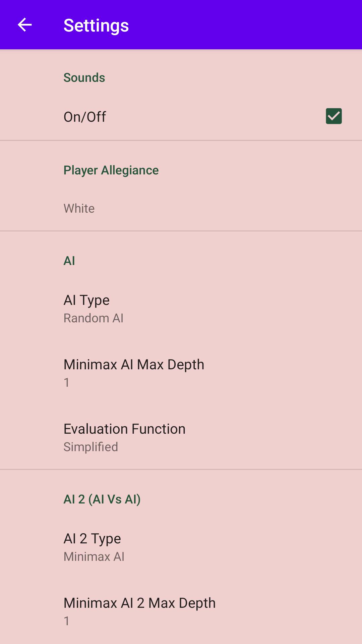This screenshot has height=644, width=362.
Task: Click the Settings title in the header
Action: pyautogui.click(x=96, y=25)
